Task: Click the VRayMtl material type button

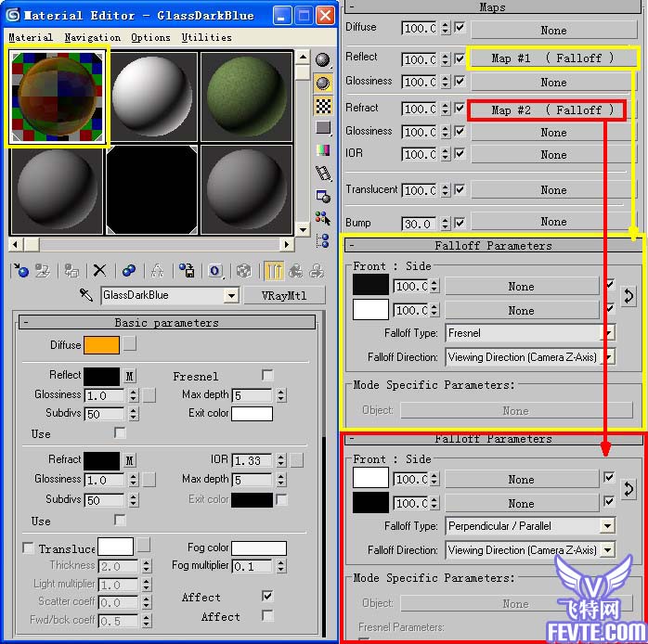Action: coord(284,296)
